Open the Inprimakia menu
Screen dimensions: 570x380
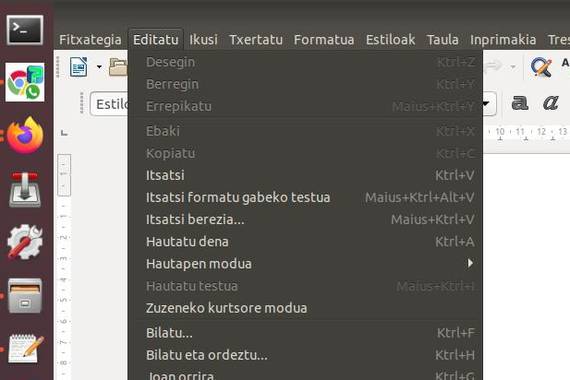[x=503, y=40]
